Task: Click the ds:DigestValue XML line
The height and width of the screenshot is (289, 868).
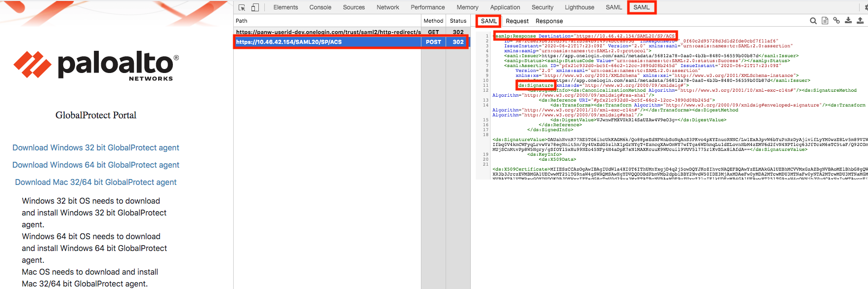Action: point(638,120)
